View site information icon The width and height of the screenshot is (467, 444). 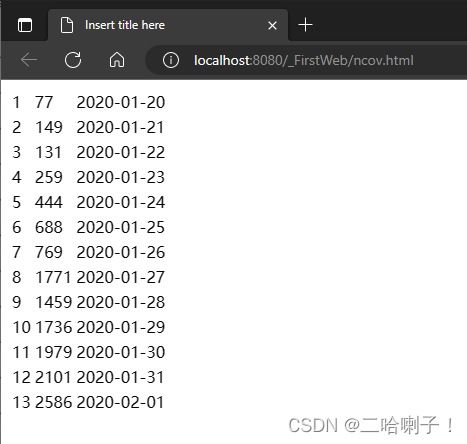click(171, 60)
